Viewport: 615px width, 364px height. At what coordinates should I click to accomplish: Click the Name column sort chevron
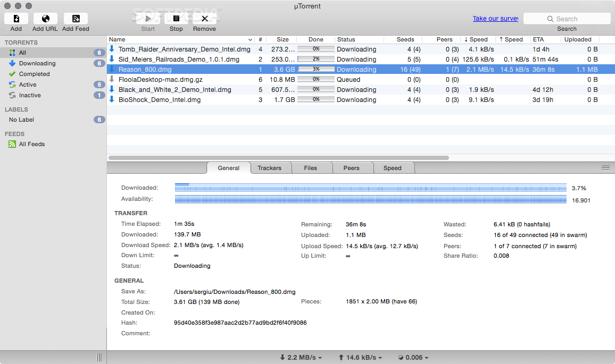(250, 39)
